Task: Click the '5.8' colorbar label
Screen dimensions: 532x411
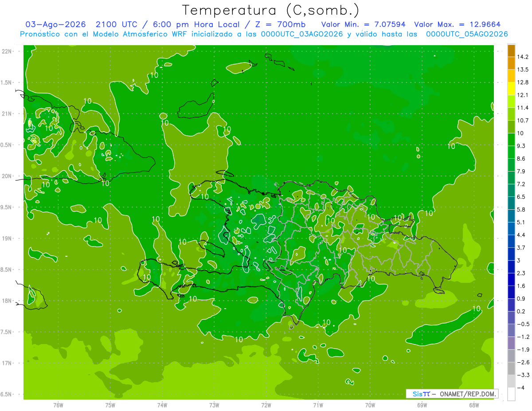Action: [521, 210]
